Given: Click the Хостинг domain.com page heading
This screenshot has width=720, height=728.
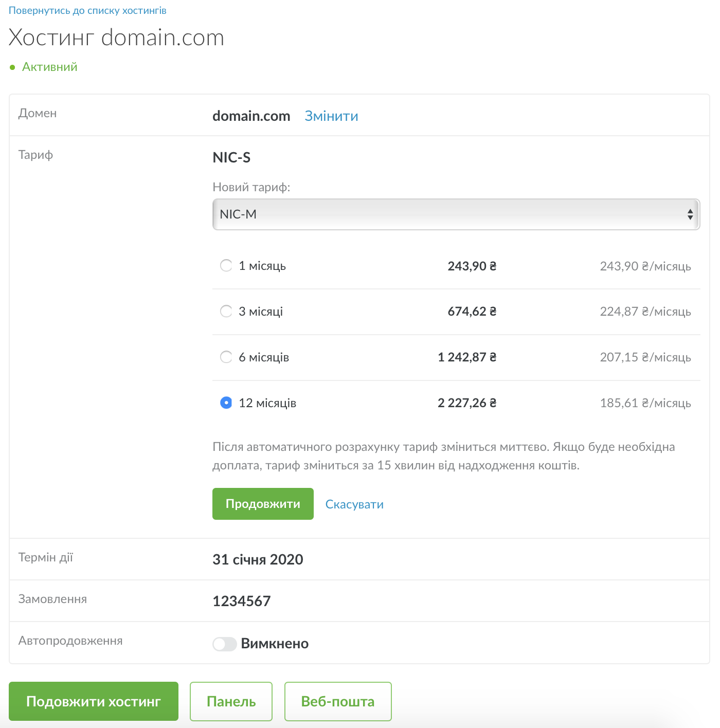Looking at the screenshot, I should [117, 38].
